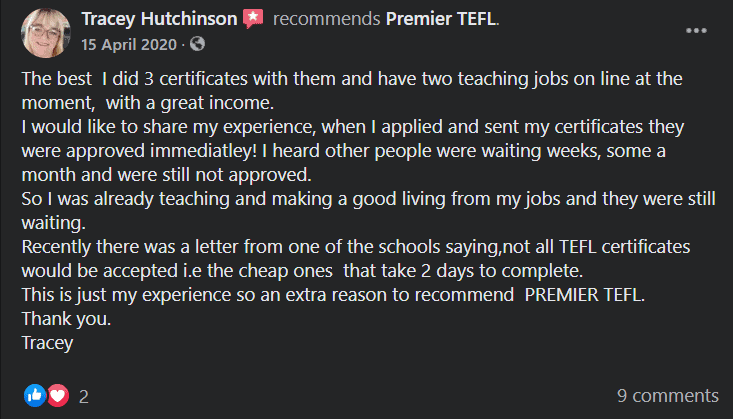Click the globe public audience icon

197,44
